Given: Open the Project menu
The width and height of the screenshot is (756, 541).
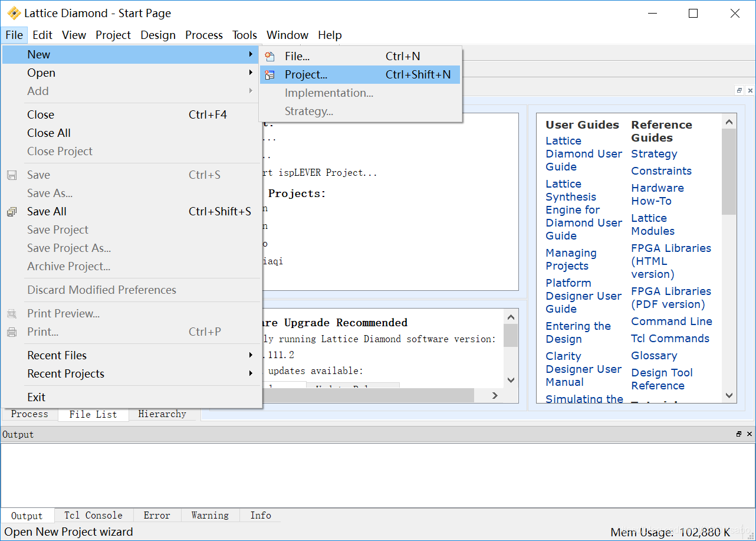Looking at the screenshot, I should pyautogui.click(x=113, y=35).
